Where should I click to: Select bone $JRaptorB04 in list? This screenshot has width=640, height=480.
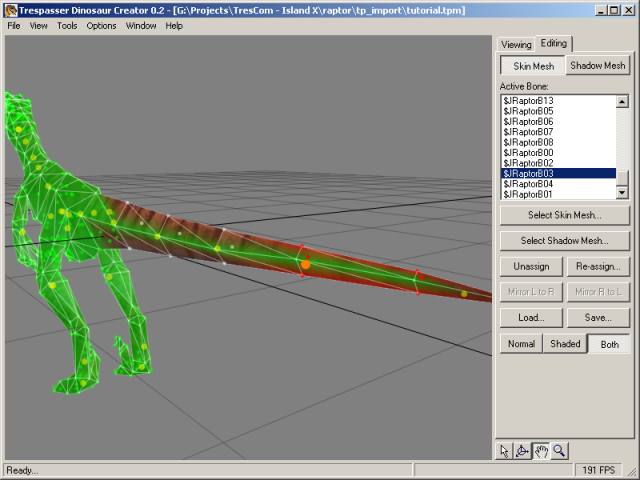coord(529,184)
